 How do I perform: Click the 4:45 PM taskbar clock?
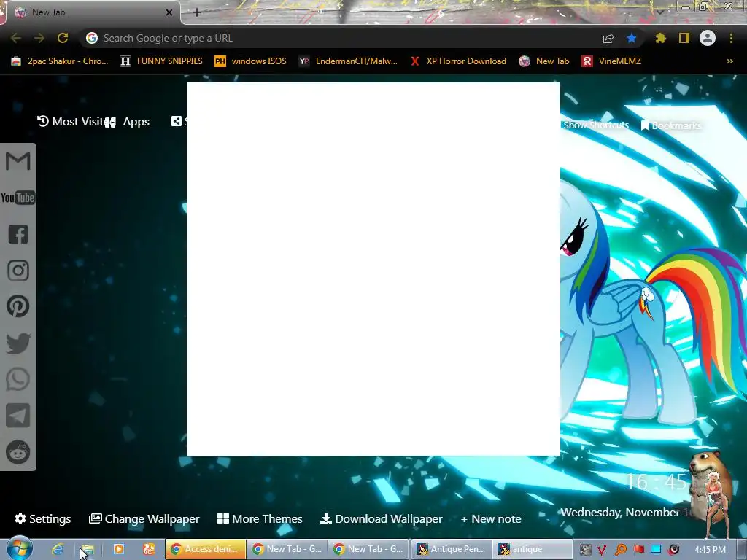point(710,550)
